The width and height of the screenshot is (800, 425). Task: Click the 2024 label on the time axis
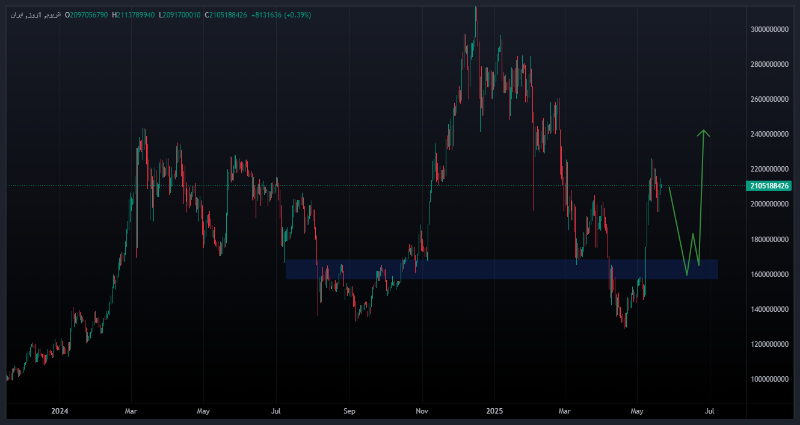pos(59,411)
